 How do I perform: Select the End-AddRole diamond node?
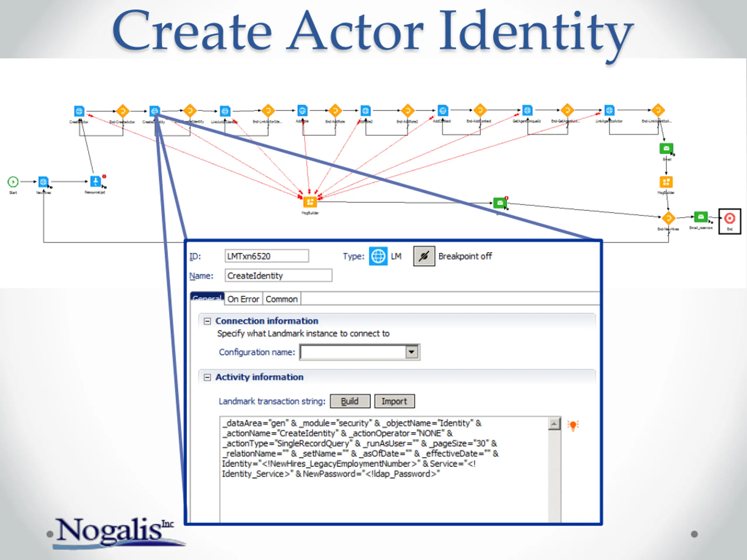click(x=335, y=110)
